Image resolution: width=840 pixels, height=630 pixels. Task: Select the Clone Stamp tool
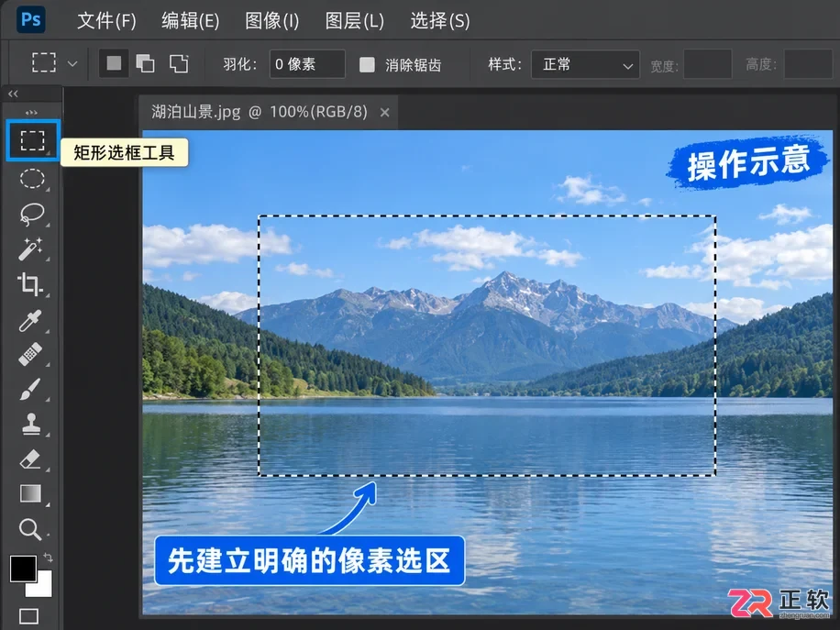click(30, 425)
